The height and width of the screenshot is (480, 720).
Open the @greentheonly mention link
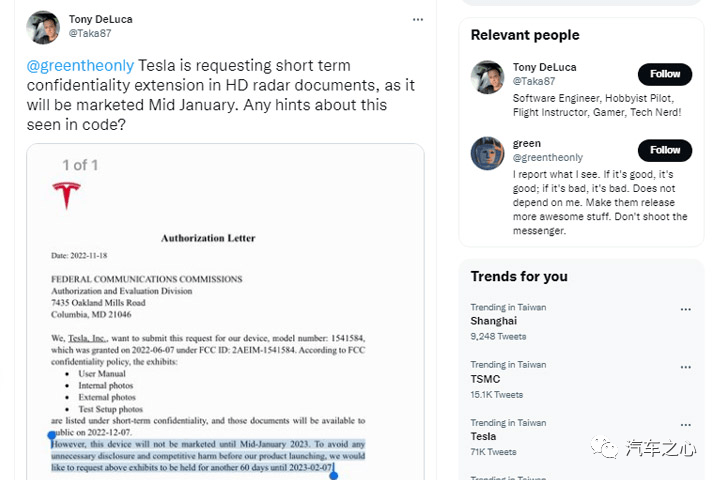pyautogui.click(x=80, y=65)
